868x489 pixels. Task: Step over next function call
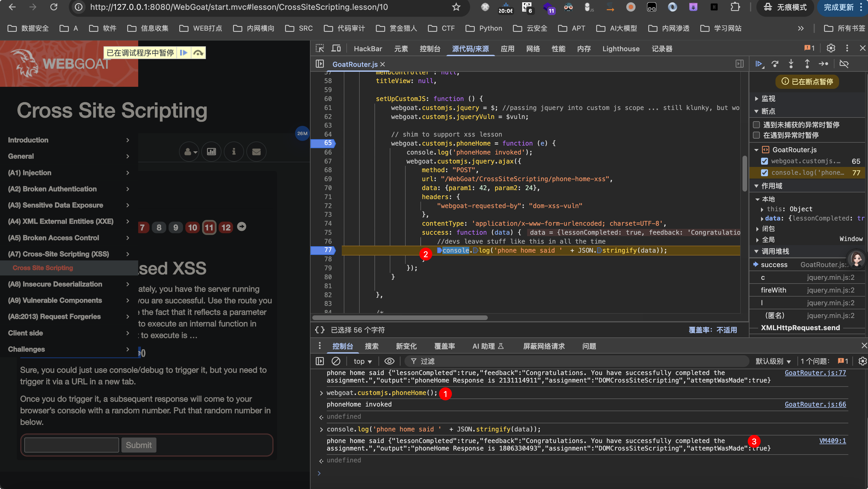point(775,64)
